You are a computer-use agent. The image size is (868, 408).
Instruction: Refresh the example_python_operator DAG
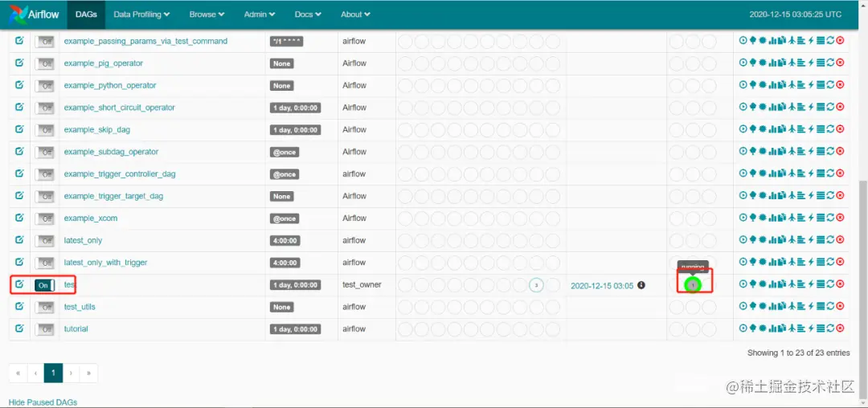coord(830,85)
